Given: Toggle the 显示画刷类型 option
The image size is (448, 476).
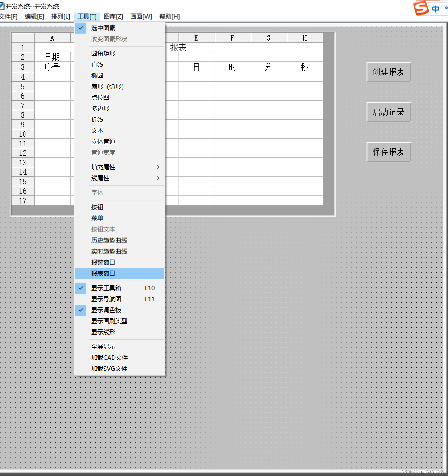Looking at the screenshot, I should pyautogui.click(x=120, y=321).
